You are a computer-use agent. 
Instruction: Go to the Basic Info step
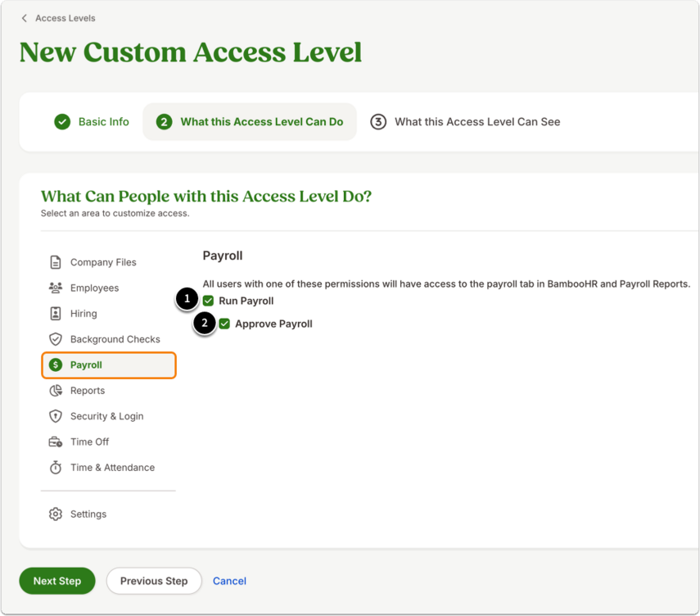click(92, 121)
